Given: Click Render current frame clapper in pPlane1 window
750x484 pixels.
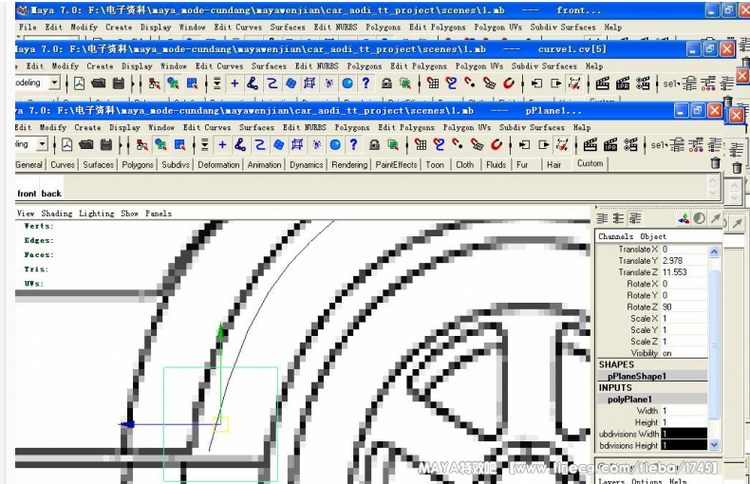Looking at the screenshot, I should (590, 144).
